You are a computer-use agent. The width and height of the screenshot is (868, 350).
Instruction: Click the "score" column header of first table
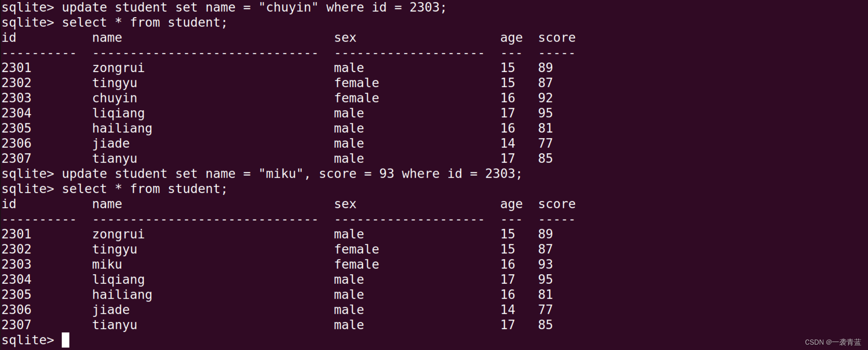tap(557, 38)
